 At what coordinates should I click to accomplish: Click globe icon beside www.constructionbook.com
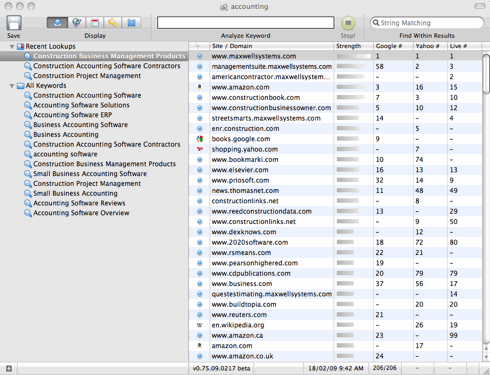[199, 97]
